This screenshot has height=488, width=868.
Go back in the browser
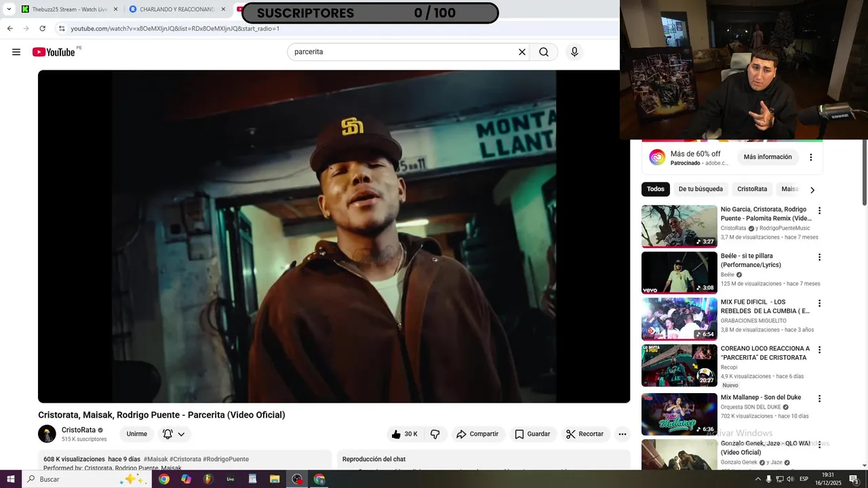[9, 28]
